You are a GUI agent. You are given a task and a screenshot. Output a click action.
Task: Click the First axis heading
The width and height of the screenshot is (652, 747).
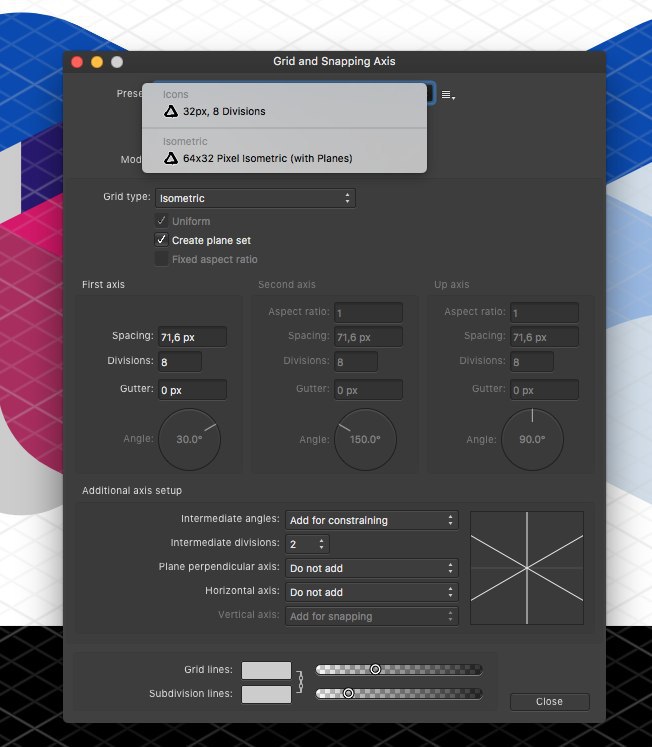[103, 284]
